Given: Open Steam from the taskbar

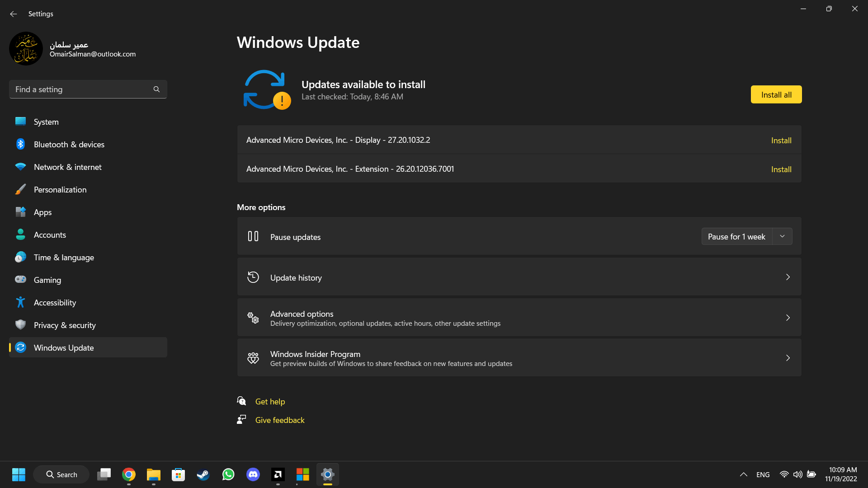Looking at the screenshot, I should [203, 474].
